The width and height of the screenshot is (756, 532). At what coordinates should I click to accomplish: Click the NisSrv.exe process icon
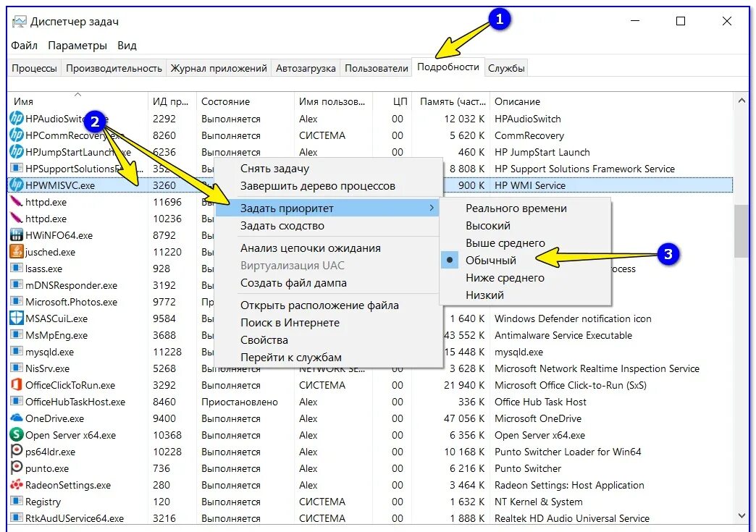[x=17, y=368]
